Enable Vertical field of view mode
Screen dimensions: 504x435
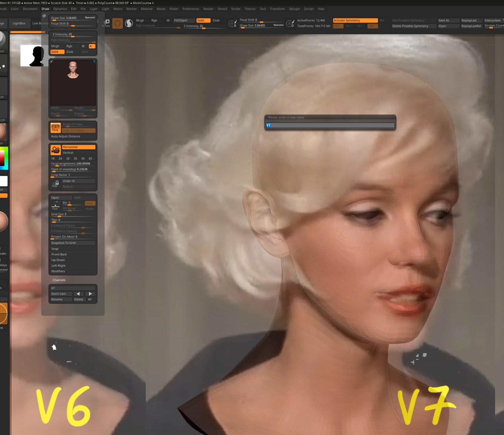click(x=79, y=153)
